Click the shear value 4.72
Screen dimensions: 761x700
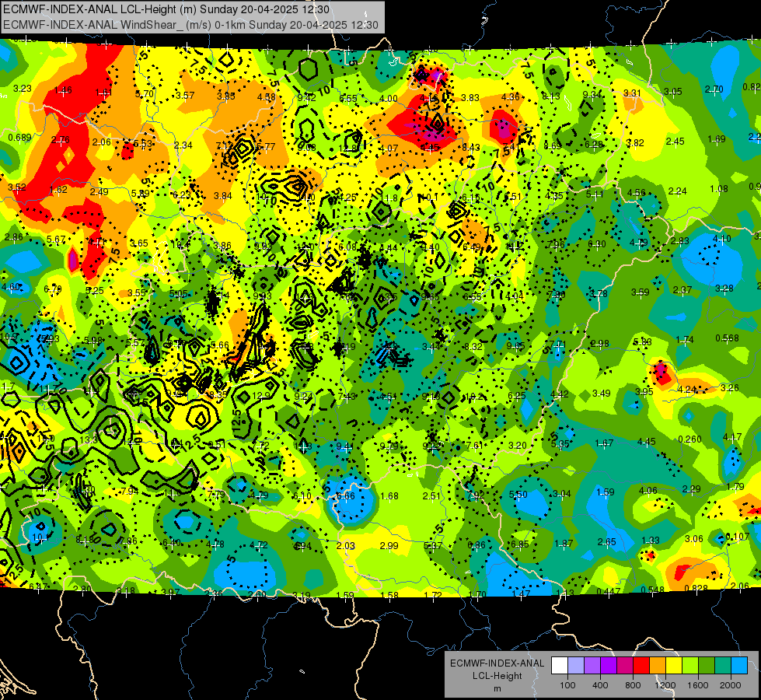pos(259,545)
